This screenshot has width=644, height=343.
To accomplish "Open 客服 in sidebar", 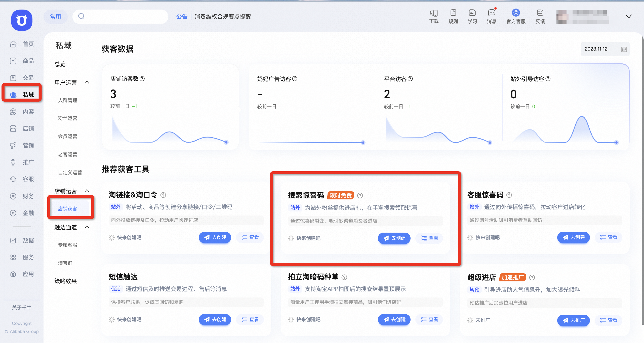I will (22, 179).
